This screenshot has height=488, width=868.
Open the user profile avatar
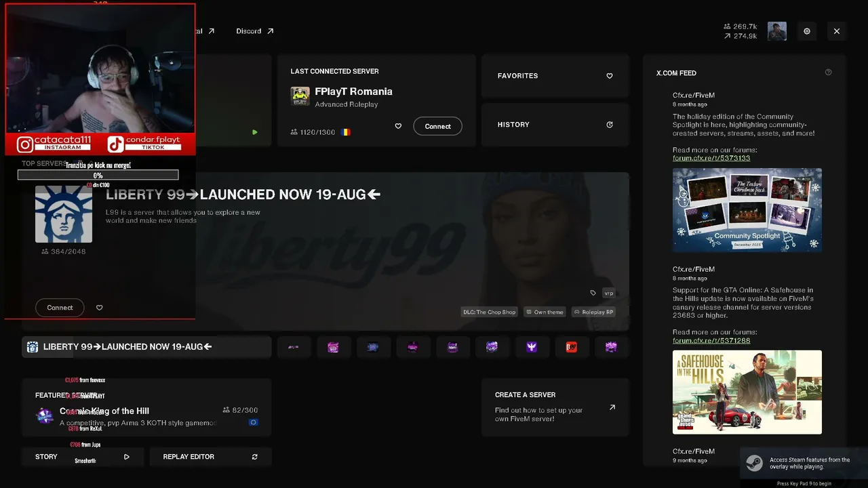[777, 31]
